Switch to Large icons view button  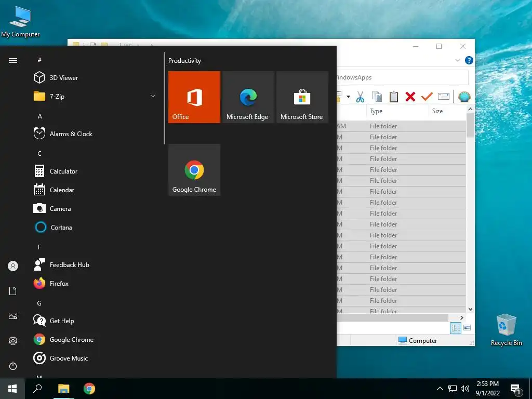click(467, 328)
